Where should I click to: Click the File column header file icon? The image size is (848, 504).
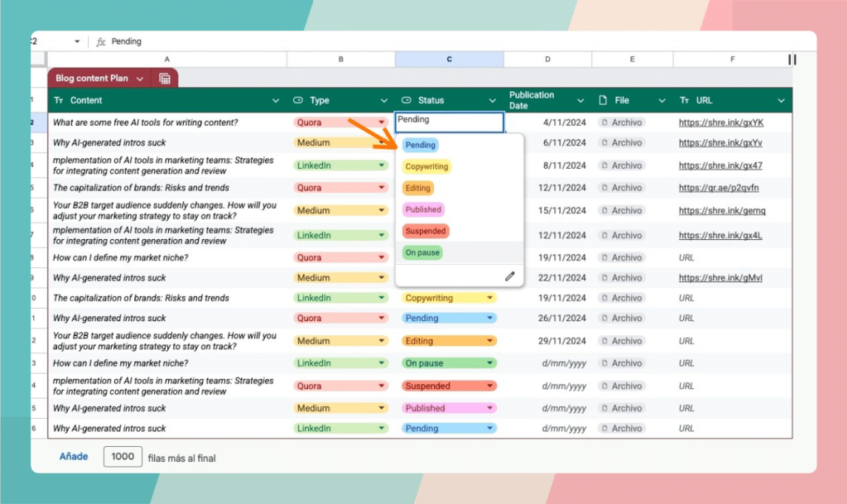603,101
